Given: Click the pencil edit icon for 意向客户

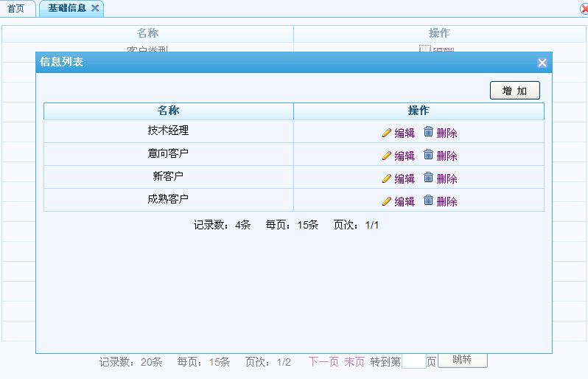Looking at the screenshot, I should (386, 156).
